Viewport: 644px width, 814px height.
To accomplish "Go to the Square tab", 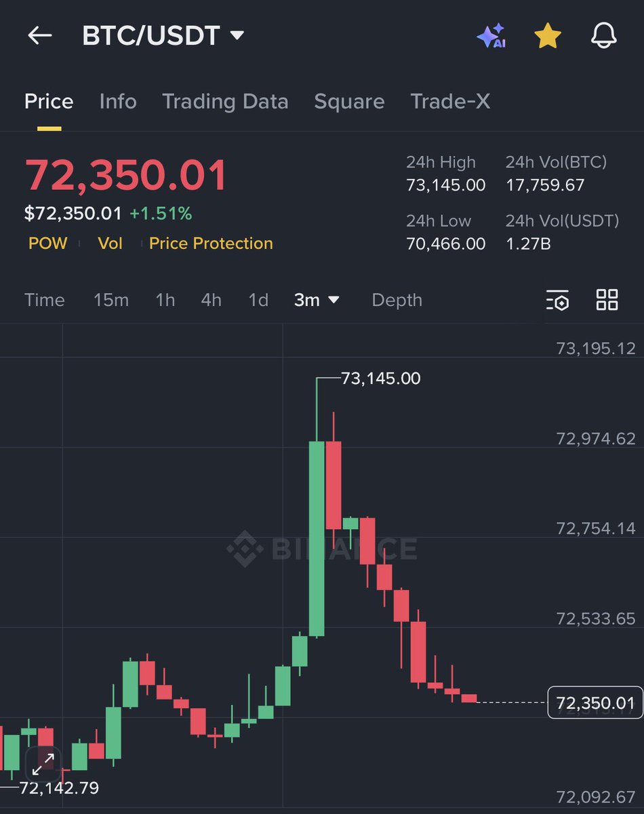I will coord(349,102).
